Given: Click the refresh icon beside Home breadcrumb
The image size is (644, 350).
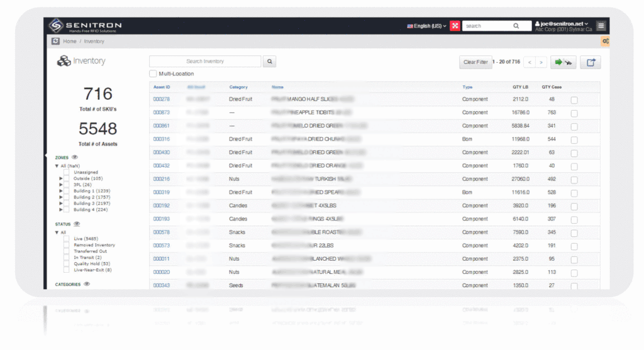Looking at the screenshot, I should [55, 41].
